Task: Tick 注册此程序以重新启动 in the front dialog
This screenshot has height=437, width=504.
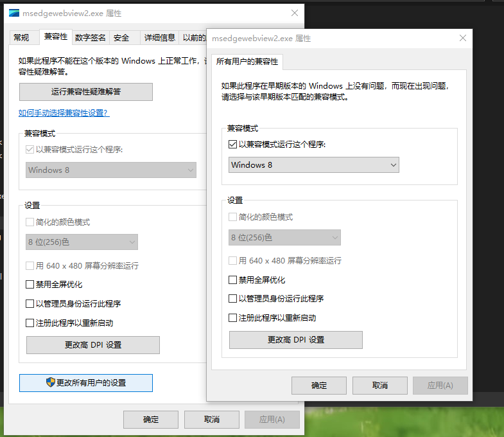Action: (x=233, y=317)
